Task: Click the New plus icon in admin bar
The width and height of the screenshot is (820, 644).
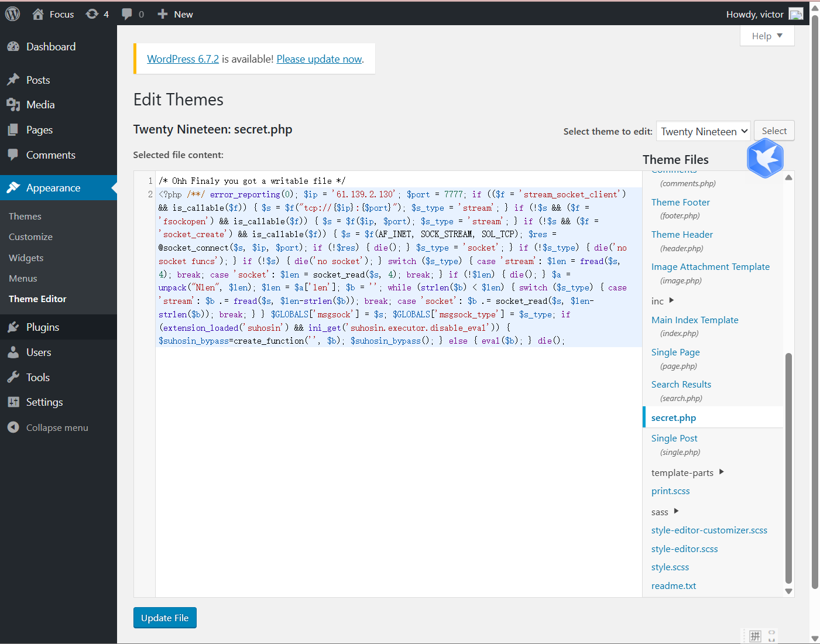Action: pyautogui.click(x=163, y=14)
